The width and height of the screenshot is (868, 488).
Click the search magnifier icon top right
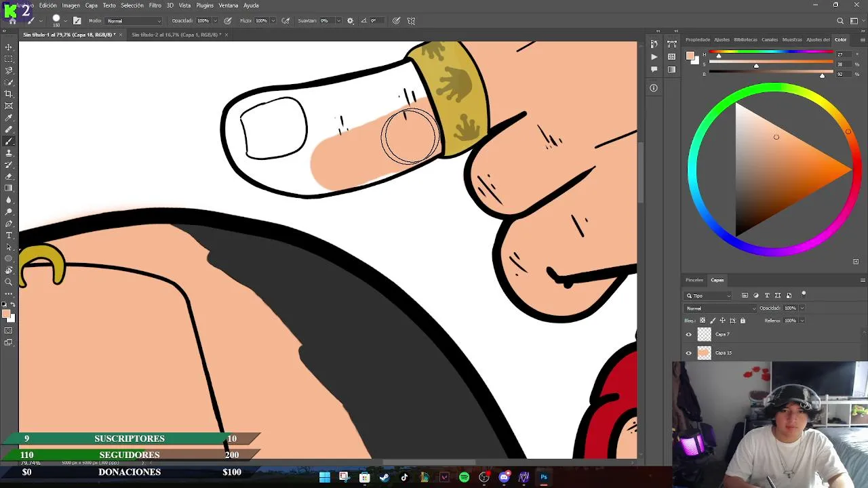[x=840, y=21]
